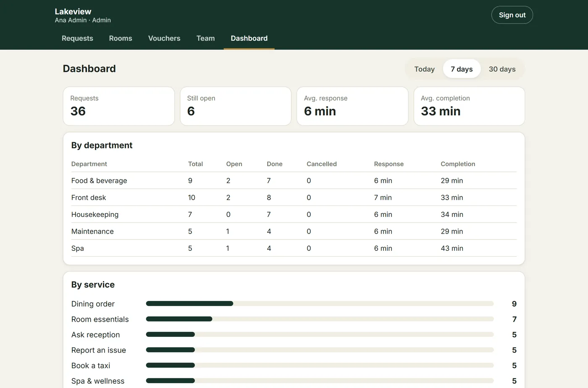
Task: Click the Lakeview hotel title
Action: tap(73, 11)
